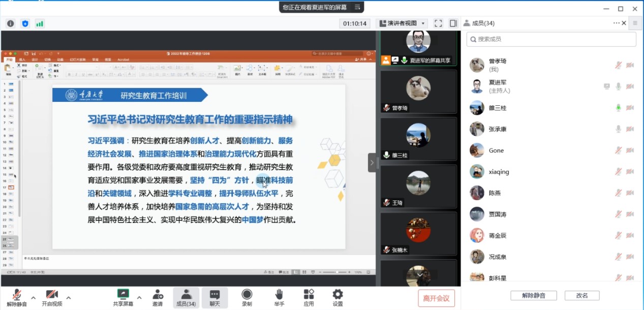Expand share screen options arrow
Screen dimensions: 644x310
139,297
